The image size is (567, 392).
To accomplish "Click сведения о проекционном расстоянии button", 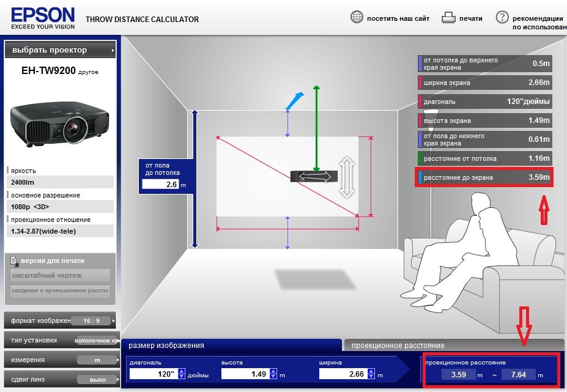I will click(x=60, y=290).
